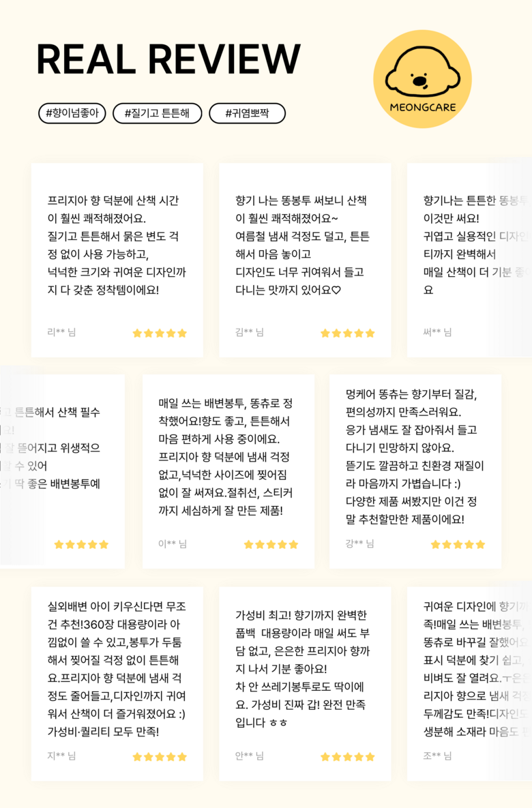532x808 pixels.
Task: Open the 이** 님 review about 똥츄
Action: tap(228, 472)
